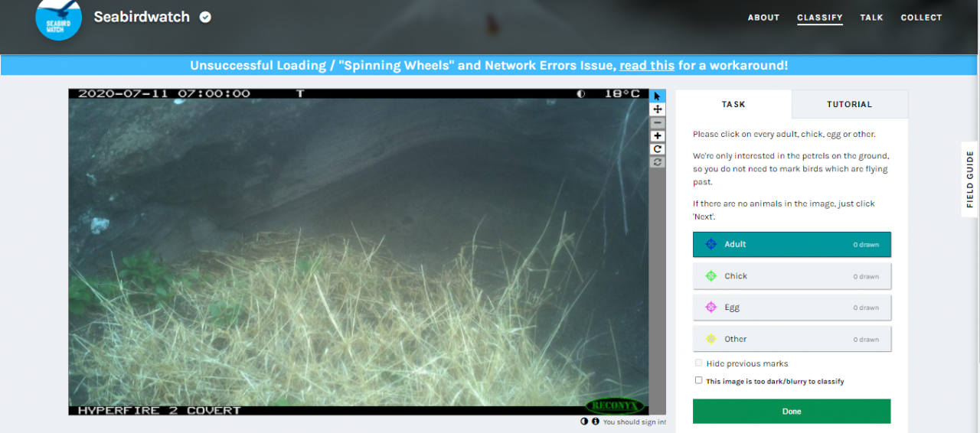Open the ABOUT page
980x433 pixels.
pos(763,18)
